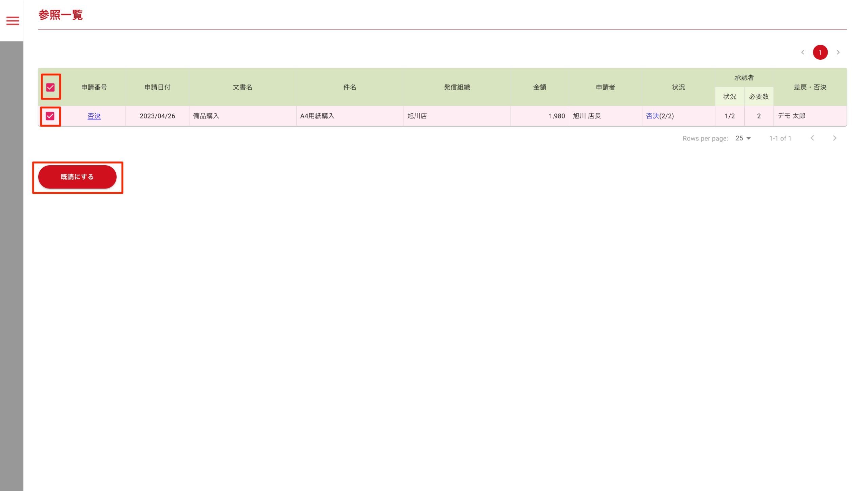This screenshot has height=491, width=868.
Task: Open the 否決 application number link
Action: click(x=94, y=116)
